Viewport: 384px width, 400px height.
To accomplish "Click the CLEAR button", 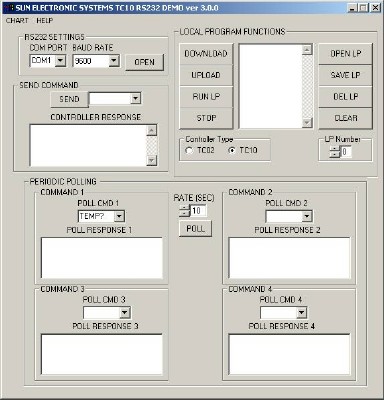I will coord(346,118).
